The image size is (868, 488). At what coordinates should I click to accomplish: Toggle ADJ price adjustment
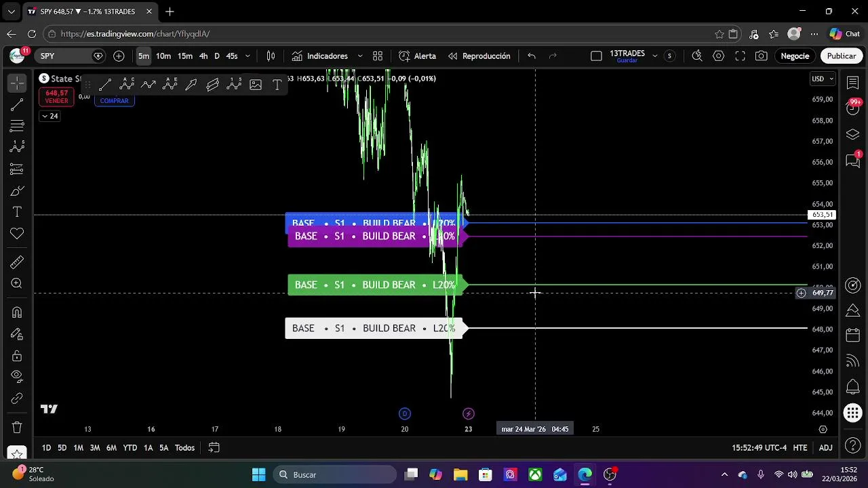pyautogui.click(x=825, y=448)
